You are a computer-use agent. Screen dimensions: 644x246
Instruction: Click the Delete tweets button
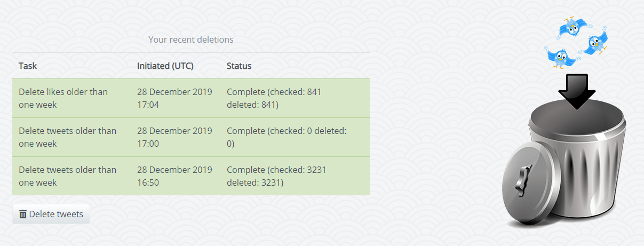tap(51, 214)
